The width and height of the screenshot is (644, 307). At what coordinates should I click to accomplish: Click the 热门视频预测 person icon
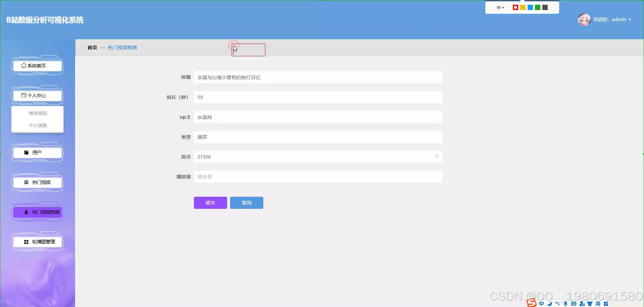pos(25,212)
